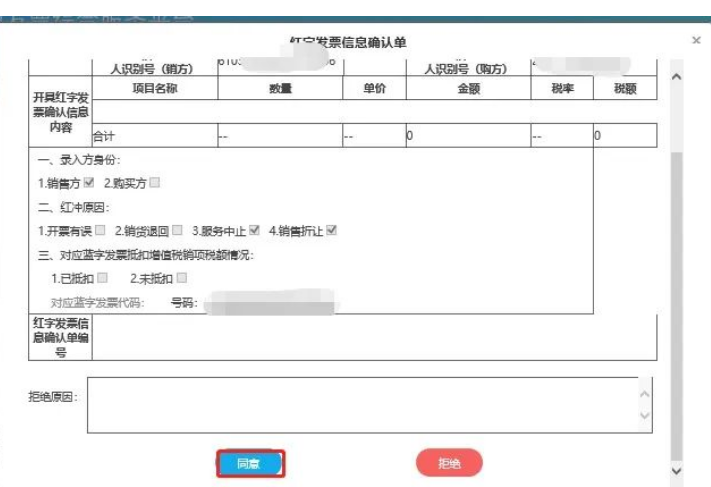Click the 红字发票信息确认单编号 value field
This screenshot has height=487, width=711.
tap(374, 337)
